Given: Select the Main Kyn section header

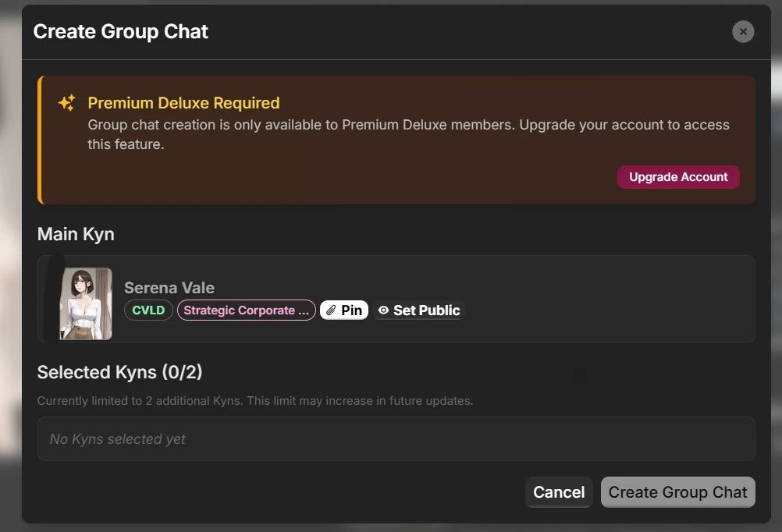Looking at the screenshot, I should (x=76, y=233).
